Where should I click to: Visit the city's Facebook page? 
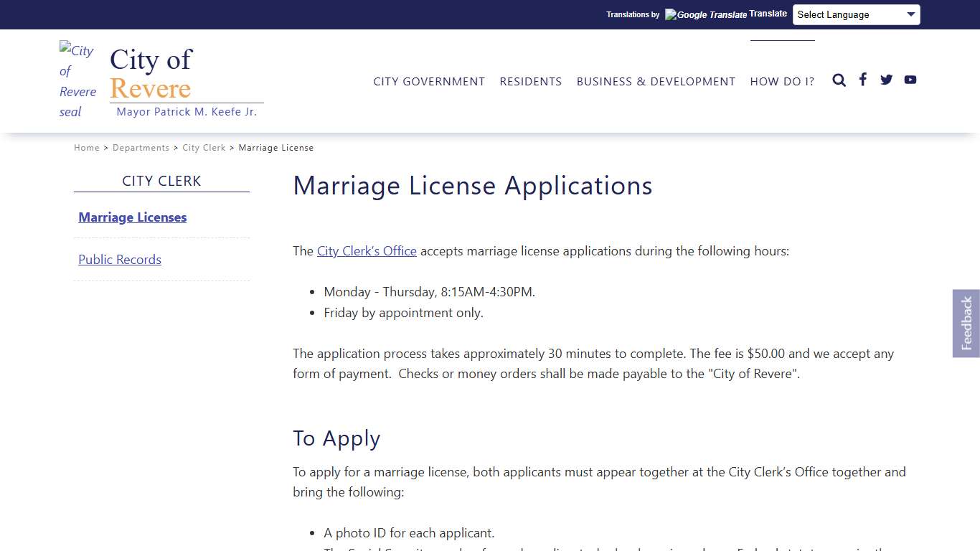tap(862, 80)
